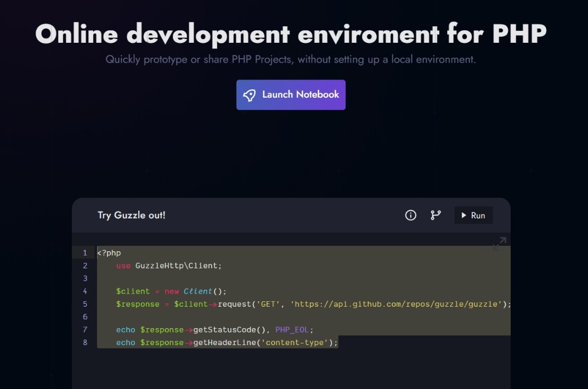Click the italic 'Client' class name on line 4

point(197,291)
